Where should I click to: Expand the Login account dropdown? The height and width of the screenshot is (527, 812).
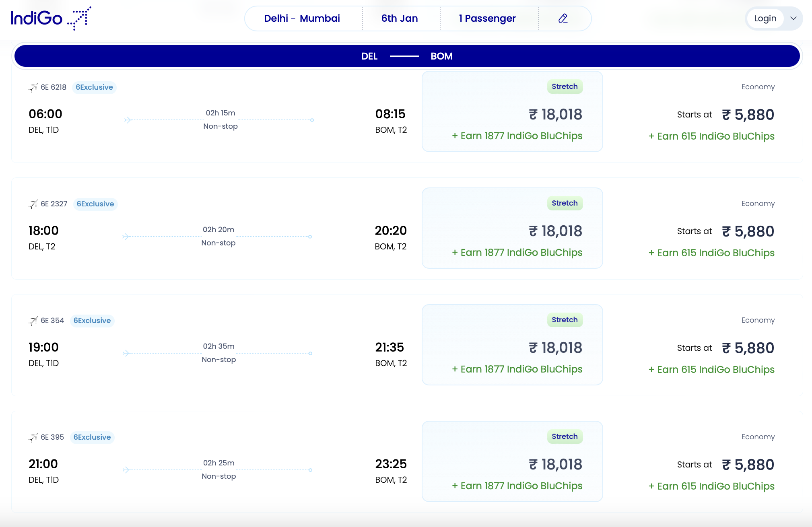(x=793, y=18)
